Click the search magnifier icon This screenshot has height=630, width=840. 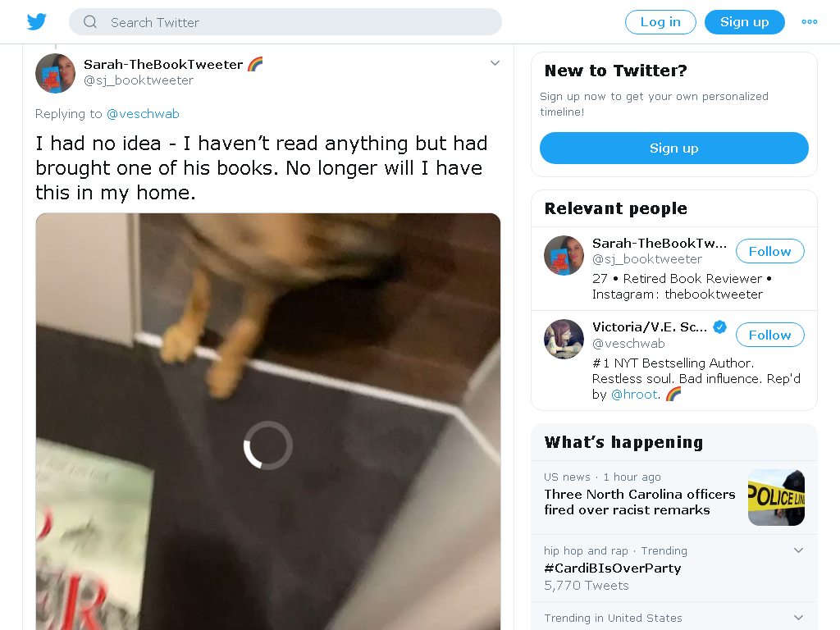point(90,22)
